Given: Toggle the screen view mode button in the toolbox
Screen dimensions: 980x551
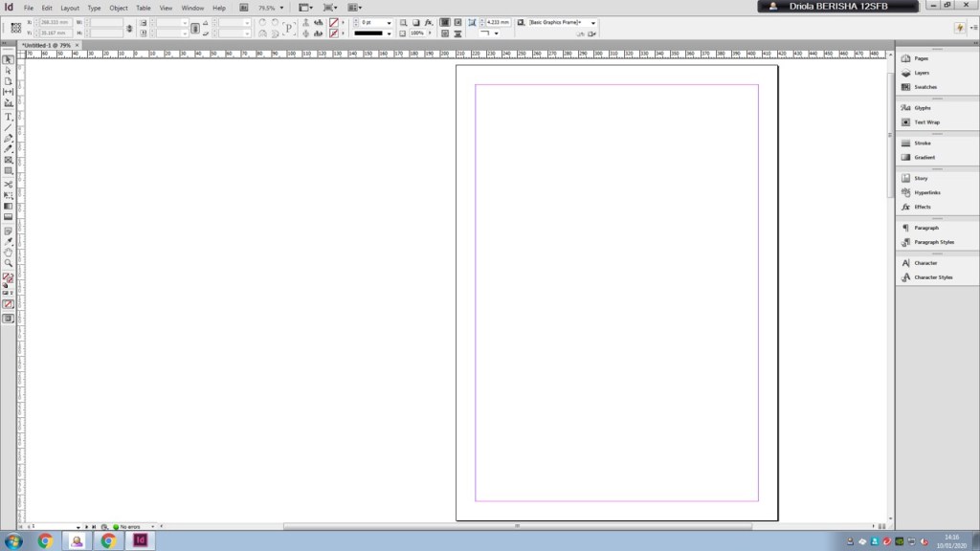Looking at the screenshot, I should 9,319.
